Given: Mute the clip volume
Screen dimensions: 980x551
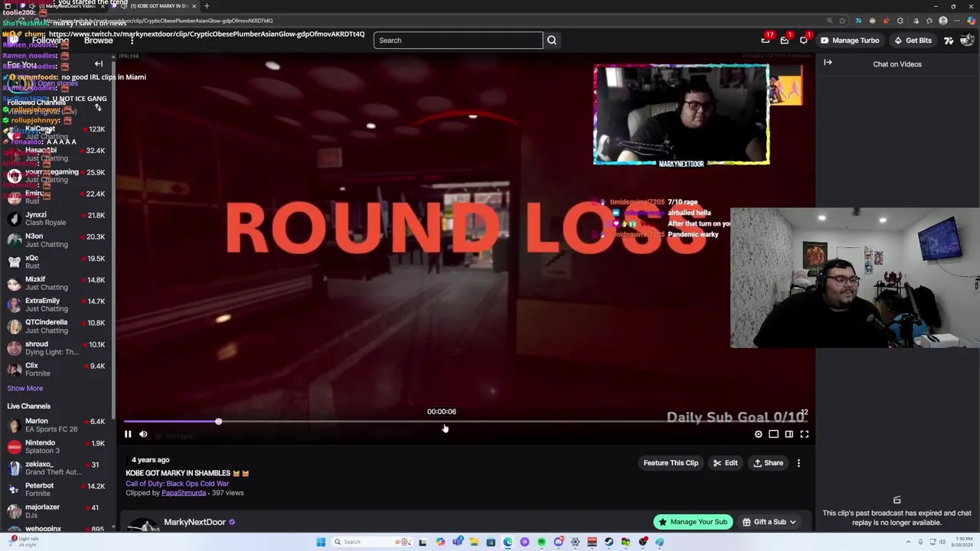Looking at the screenshot, I should pos(143,434).
